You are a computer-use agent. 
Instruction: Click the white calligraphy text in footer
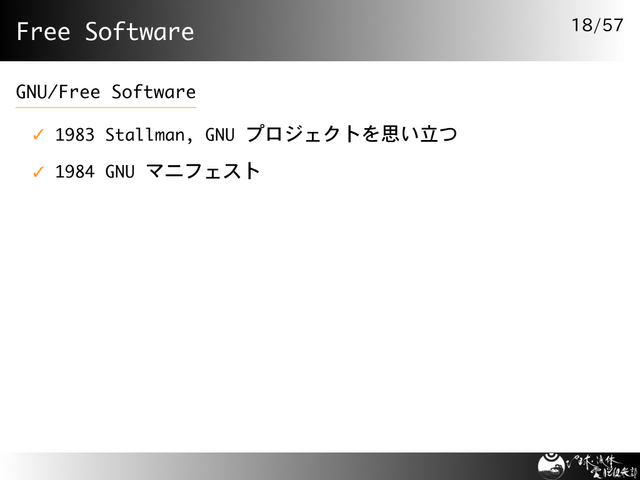(x=604, y=465)
